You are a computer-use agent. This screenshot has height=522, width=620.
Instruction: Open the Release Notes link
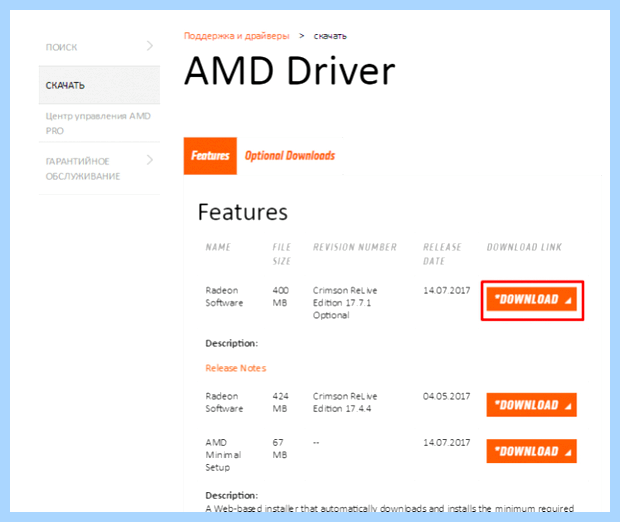point(236,368)
